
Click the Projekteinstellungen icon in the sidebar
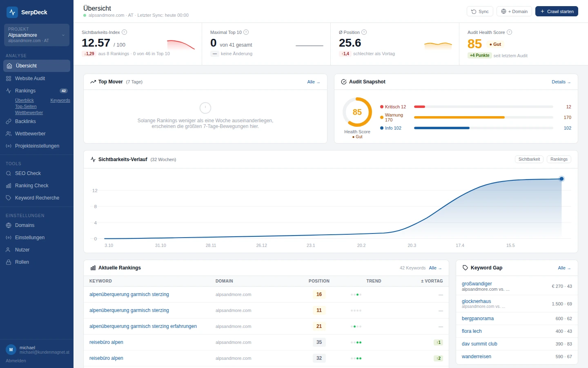[x=9, y=146]
